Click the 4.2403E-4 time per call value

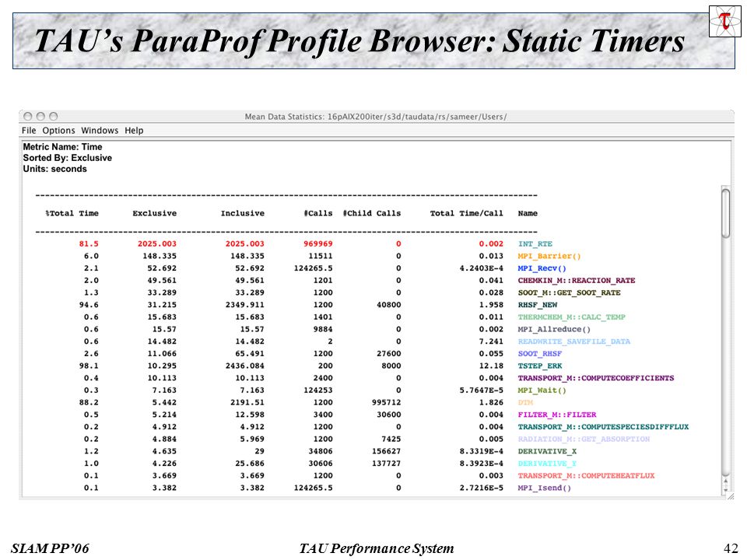coord(481,268)
